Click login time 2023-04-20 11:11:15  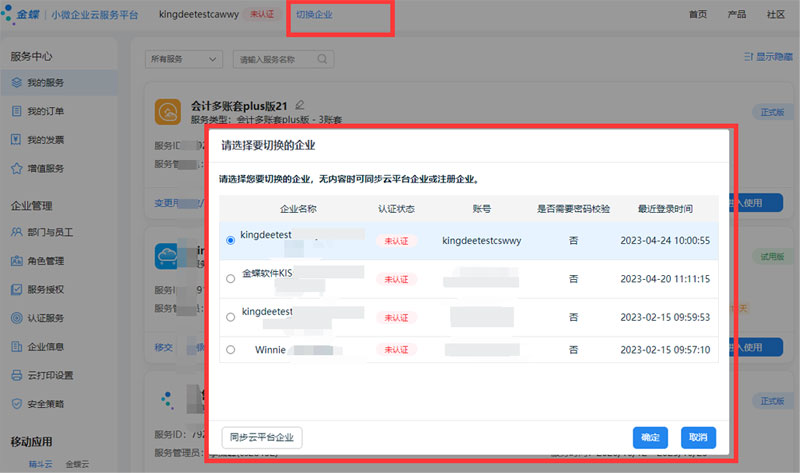[x=665, y=279]
